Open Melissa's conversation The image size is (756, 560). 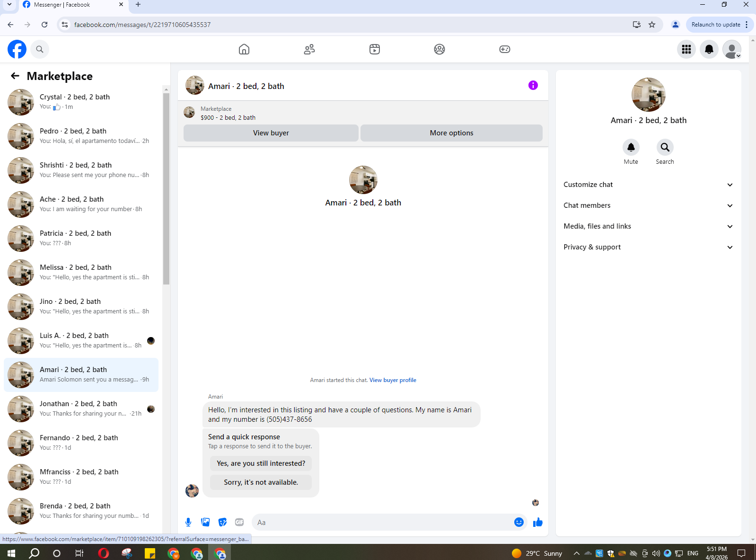[81, 273]
